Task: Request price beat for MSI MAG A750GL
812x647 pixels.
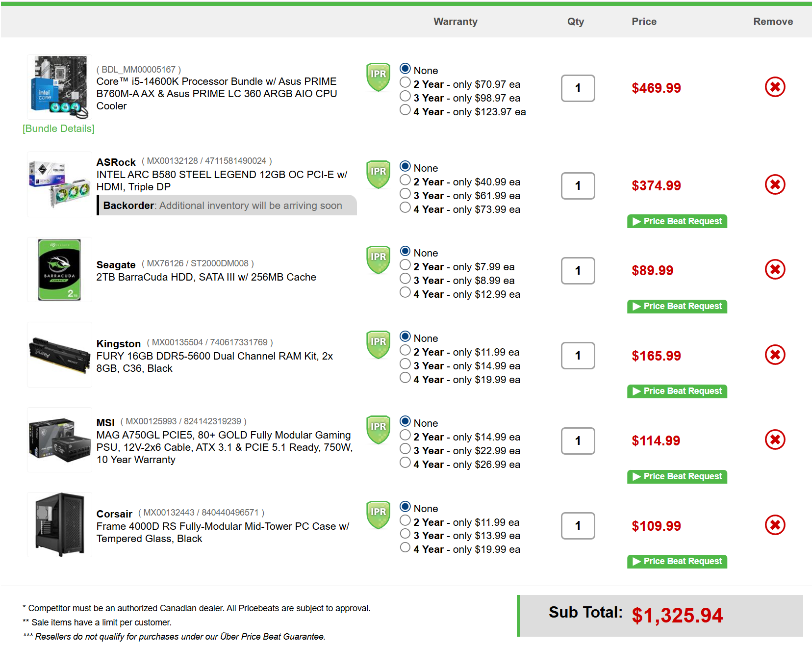Action: point(677,476)
